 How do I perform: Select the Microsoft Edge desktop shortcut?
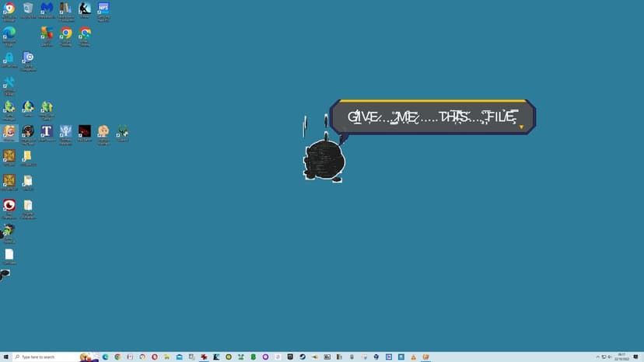point(9,35)
